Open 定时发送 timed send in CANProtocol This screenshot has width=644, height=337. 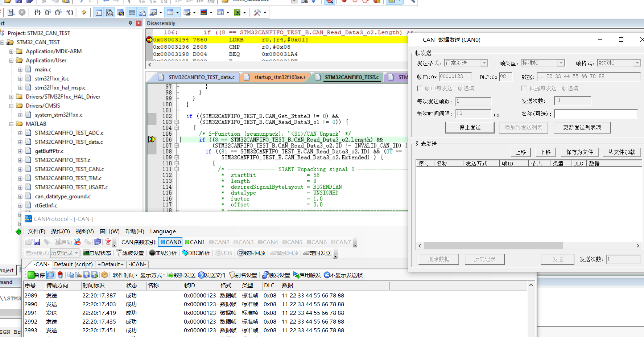(317, 253)
